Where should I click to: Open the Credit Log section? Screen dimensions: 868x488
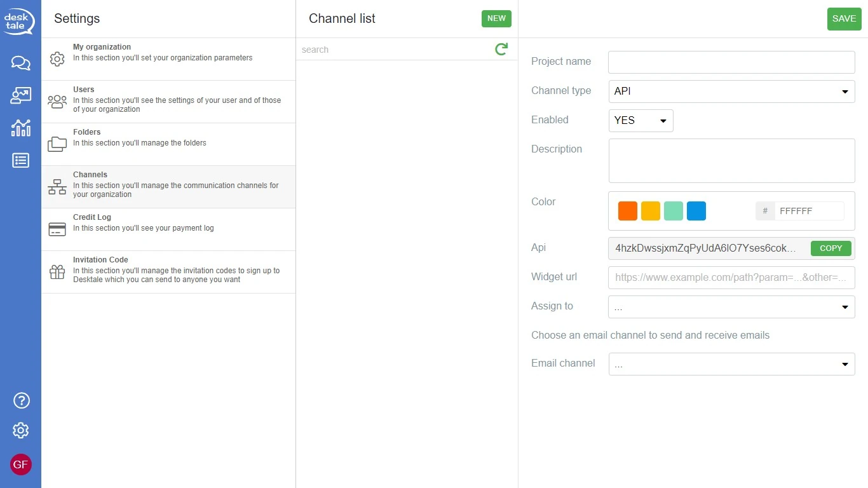(168, 229)
